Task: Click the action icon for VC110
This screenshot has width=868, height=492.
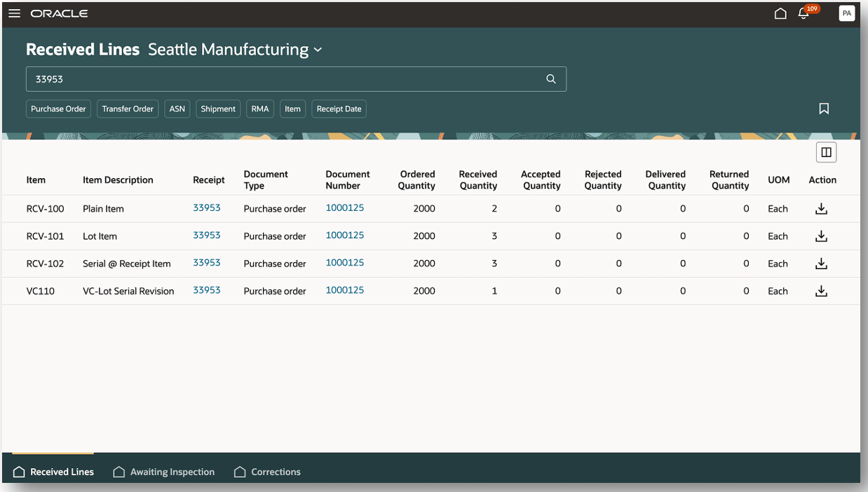Action: click(822, 291)
